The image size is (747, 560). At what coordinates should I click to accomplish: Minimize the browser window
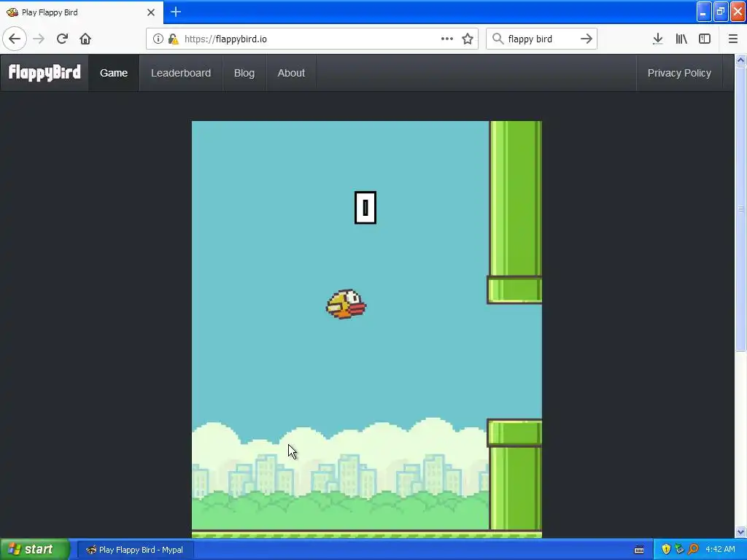tap(704, 12)
